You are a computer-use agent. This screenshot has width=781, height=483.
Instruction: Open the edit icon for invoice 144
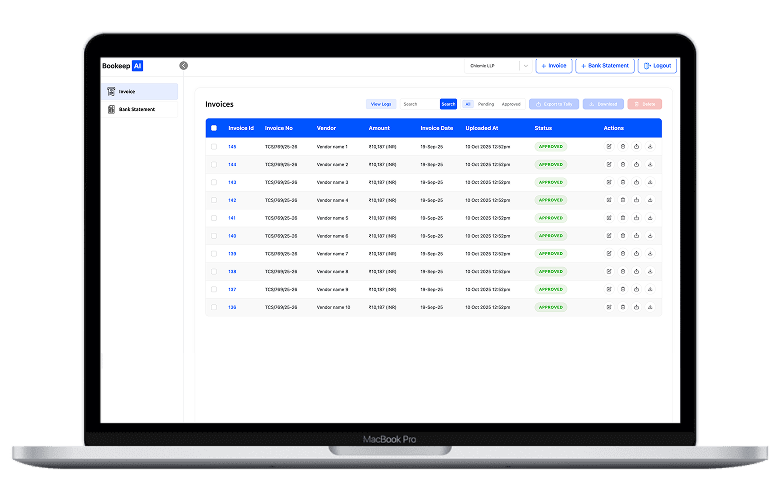point(609,164)
